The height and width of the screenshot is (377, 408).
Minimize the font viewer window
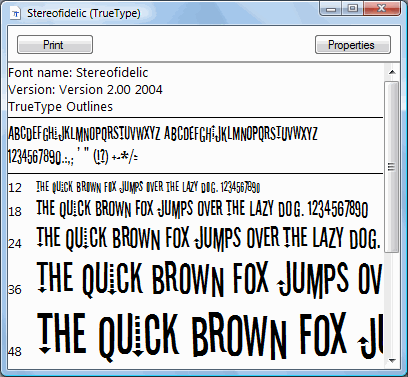pos(331,9)
